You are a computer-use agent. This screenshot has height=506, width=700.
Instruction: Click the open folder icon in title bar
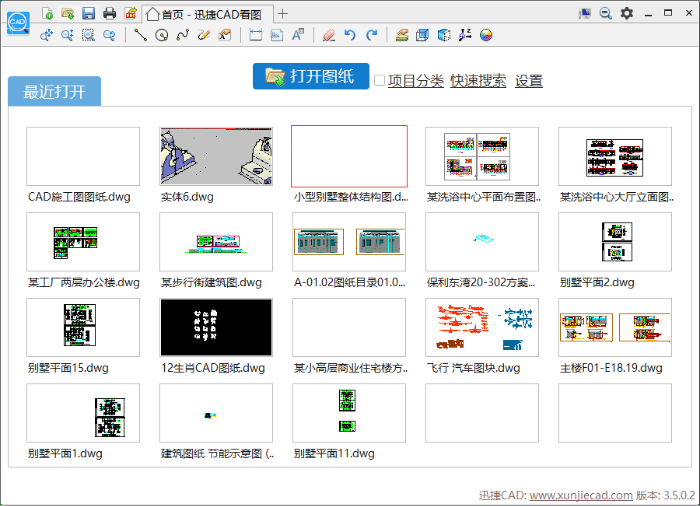pyautogui.click(x=68, y=13)
